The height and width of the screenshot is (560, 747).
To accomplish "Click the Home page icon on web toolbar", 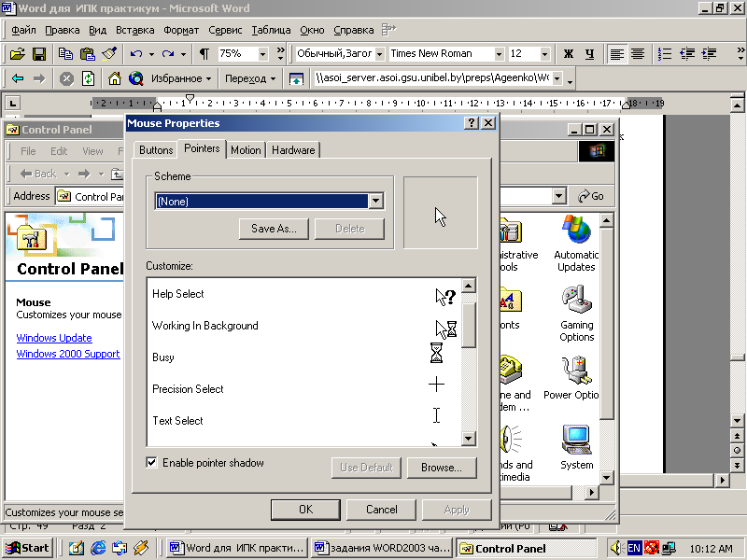I will tap(114, 78).
